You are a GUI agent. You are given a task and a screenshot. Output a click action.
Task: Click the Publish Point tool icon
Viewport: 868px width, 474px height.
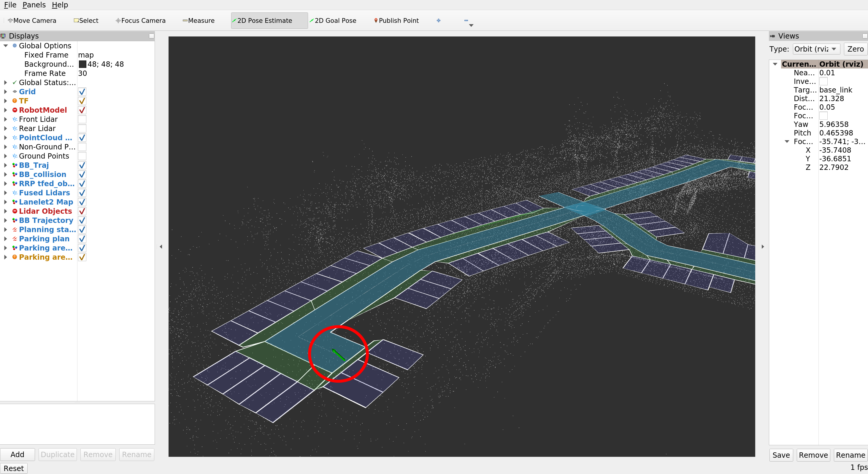pos(375,20)
